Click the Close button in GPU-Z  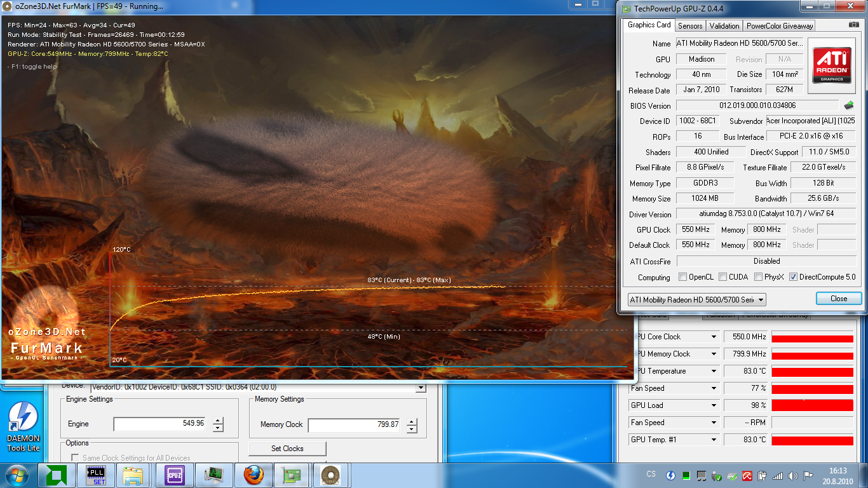(x=839, y=299)
